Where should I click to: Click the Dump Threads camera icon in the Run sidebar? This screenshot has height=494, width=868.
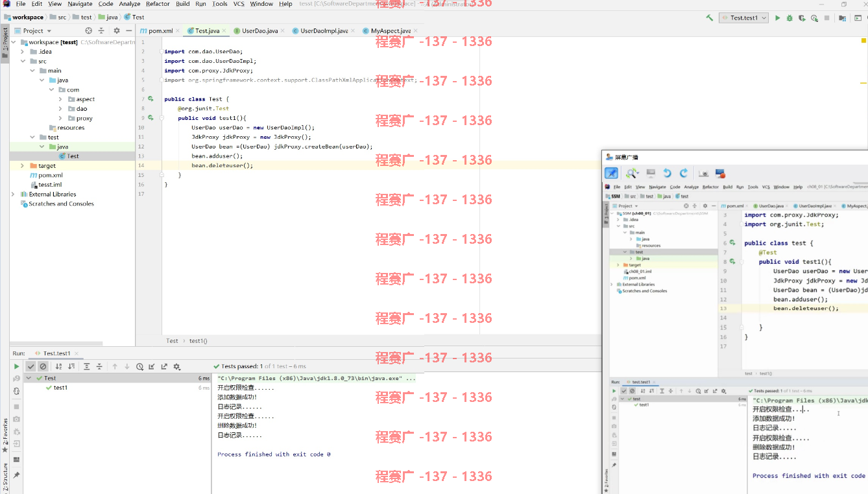click(17, 419)
